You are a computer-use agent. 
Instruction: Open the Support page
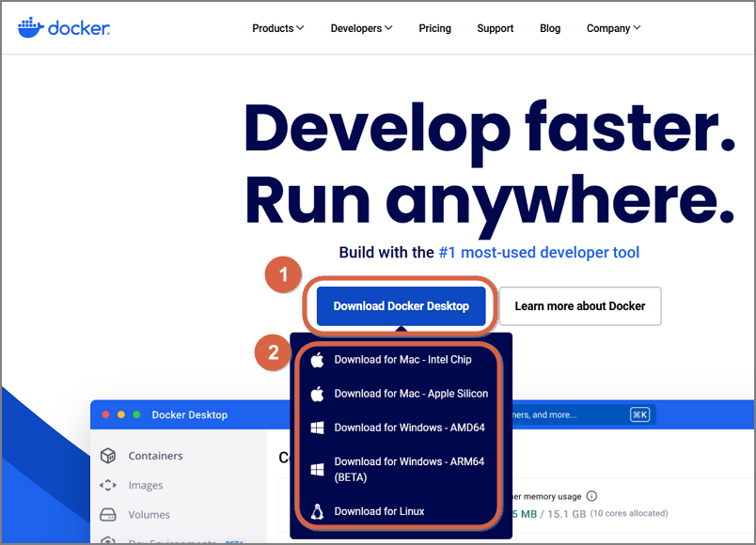pyautogui.click(x=496, y=28)
